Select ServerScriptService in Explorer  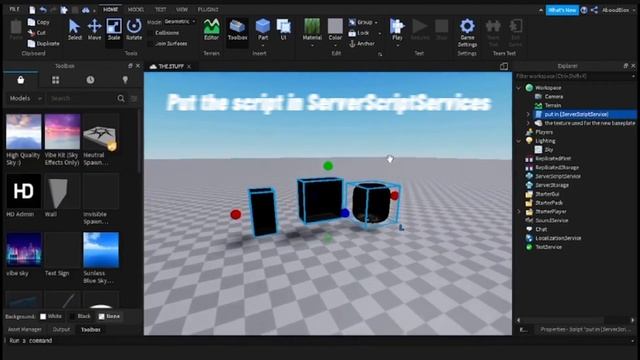click(558, 176)
